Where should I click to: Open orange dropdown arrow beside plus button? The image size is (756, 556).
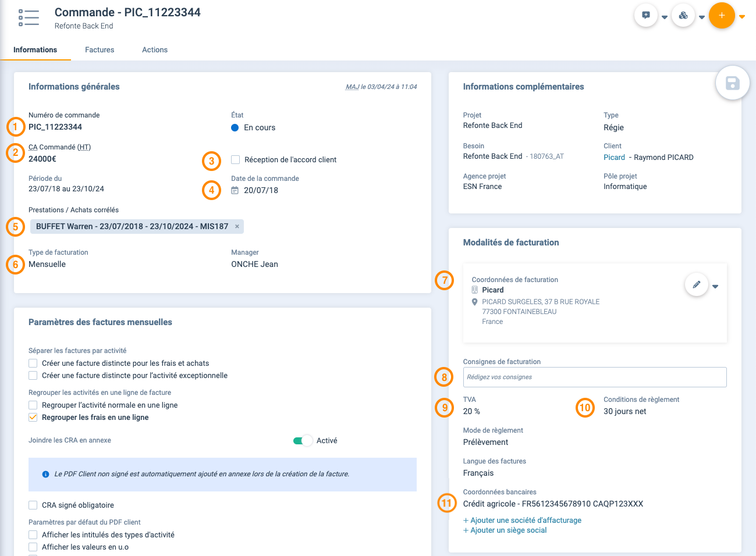click(x=742, y=17)
